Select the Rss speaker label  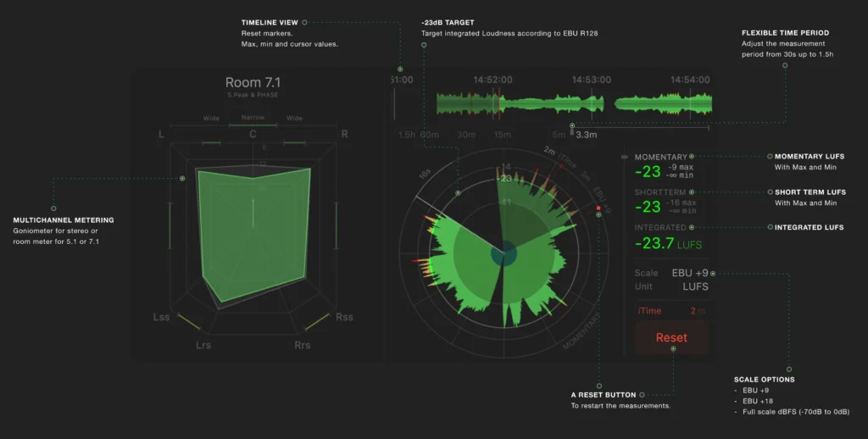[x=344, y=317]
